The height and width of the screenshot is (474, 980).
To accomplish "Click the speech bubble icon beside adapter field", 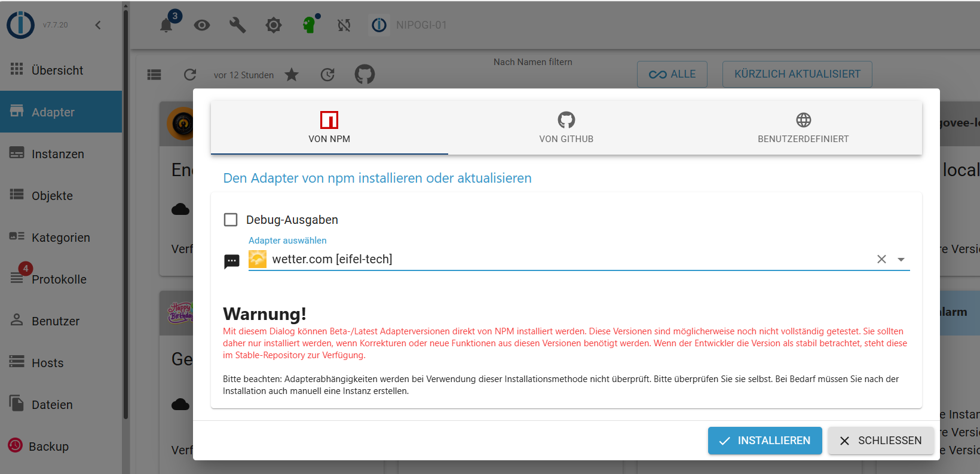I will [x=232, y=261].
